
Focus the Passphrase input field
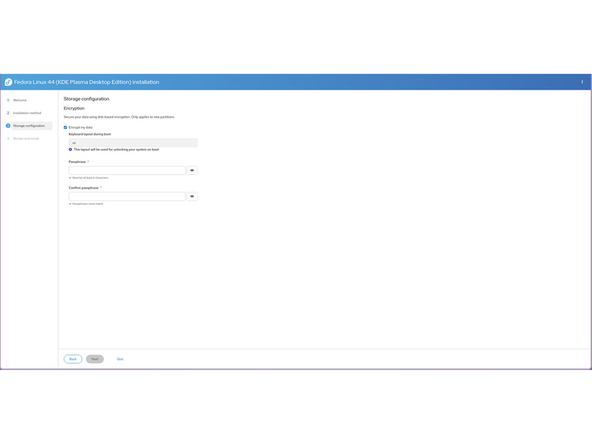pyautogui.click(x=127, y=170)
